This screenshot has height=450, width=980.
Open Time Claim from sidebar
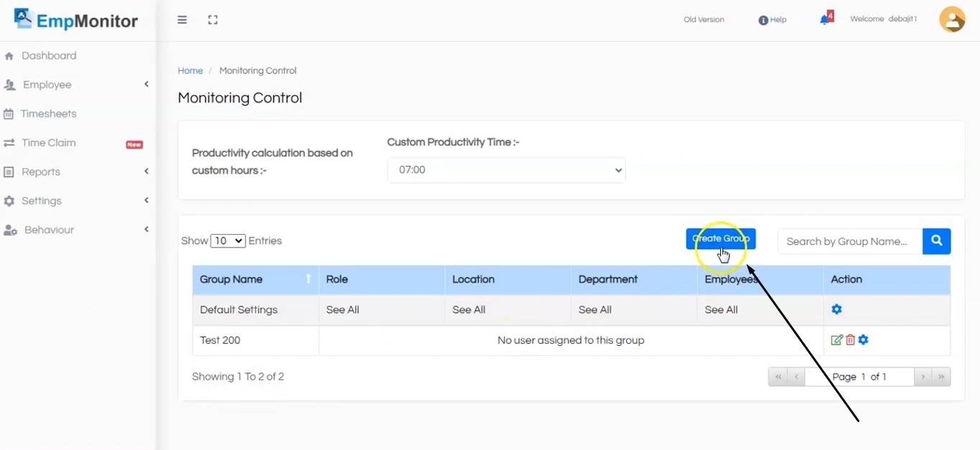49,143
